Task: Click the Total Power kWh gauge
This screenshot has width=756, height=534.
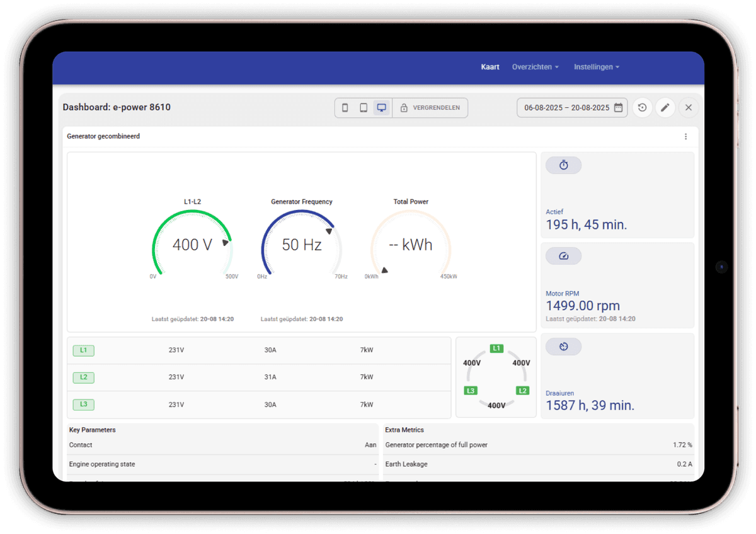Action: (x=411, y=245)
